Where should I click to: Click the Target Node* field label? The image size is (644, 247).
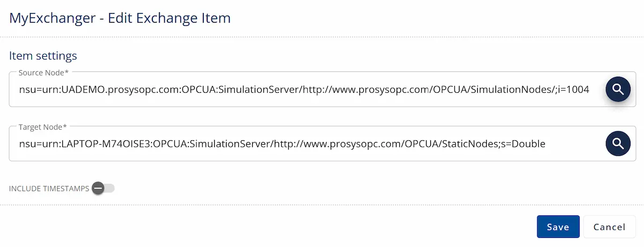42,126
